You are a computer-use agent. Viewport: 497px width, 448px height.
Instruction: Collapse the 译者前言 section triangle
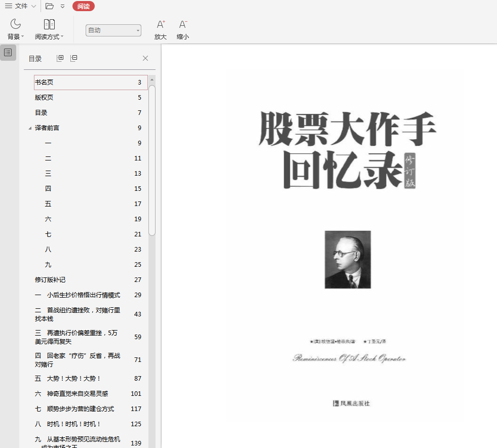tap(30, 128)
